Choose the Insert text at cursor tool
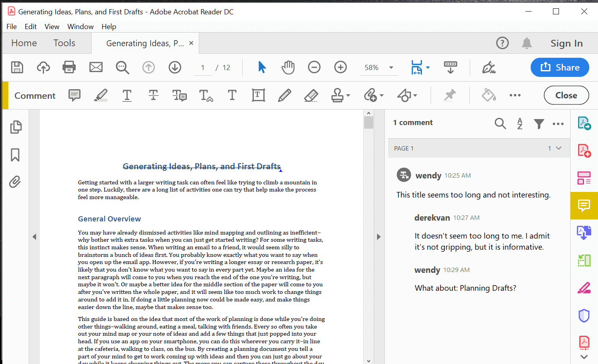The image size is (598, 364). 206,95
